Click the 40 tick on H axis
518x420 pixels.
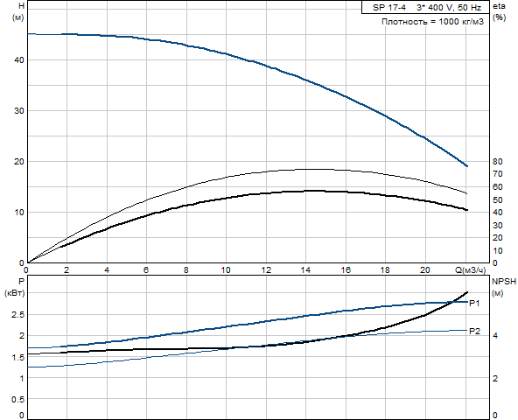point(19,60)
